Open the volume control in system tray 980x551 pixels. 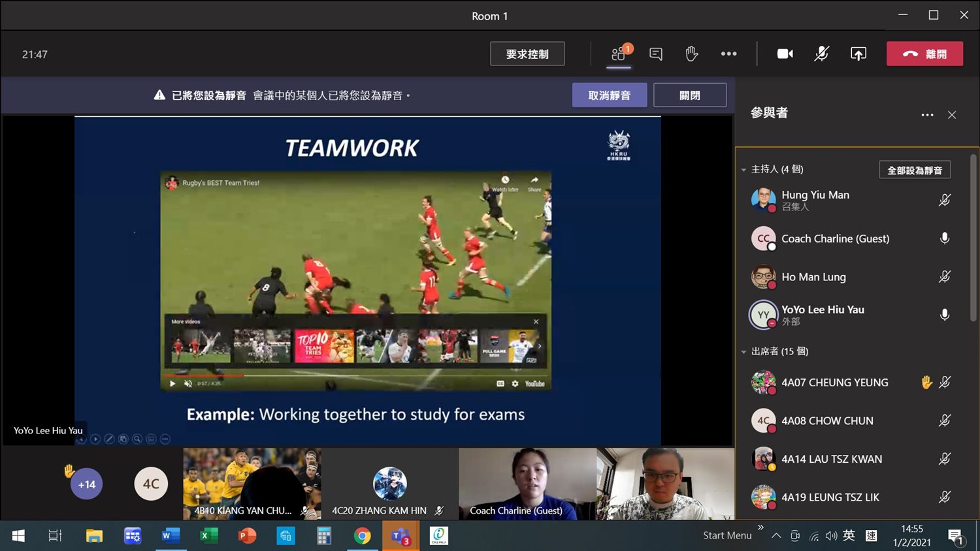point(831,536)
